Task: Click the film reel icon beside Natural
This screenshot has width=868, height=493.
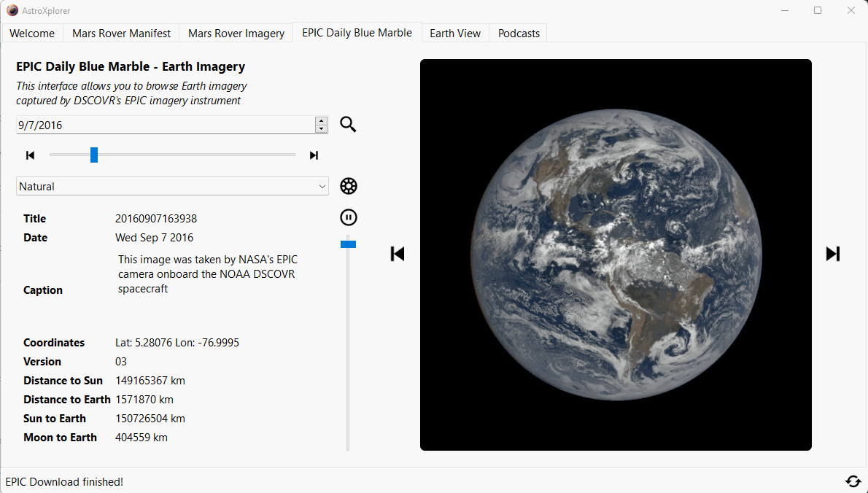Action: coord(348,187)
